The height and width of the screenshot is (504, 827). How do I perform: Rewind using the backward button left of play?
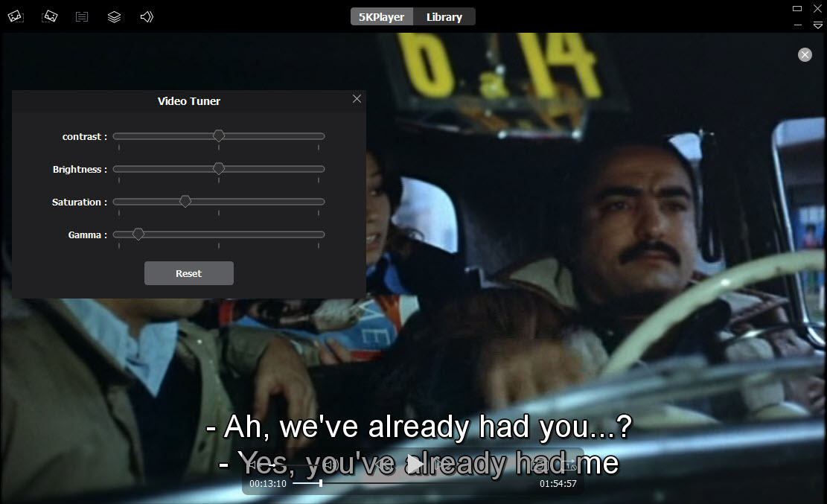pos(383,465)
